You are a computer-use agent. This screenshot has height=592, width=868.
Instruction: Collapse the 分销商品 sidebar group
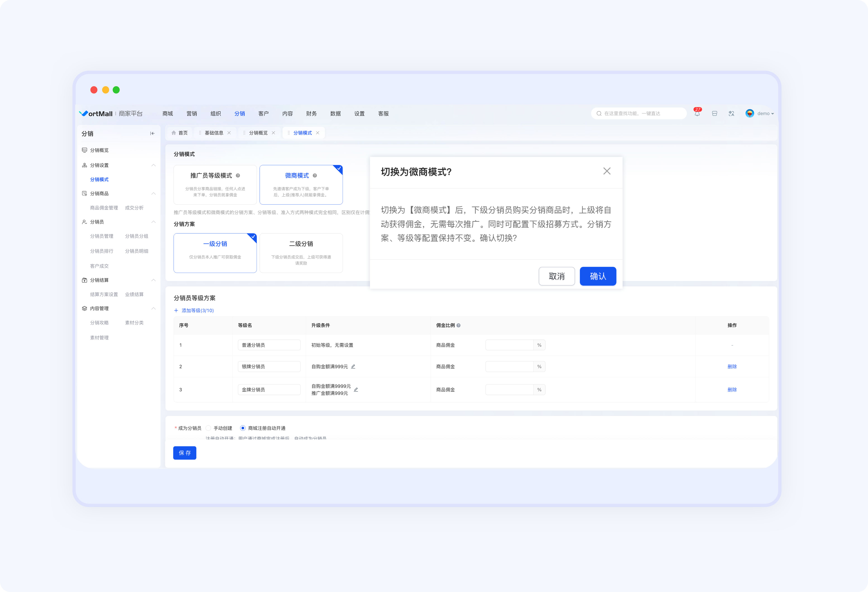(x=153, y=194)
